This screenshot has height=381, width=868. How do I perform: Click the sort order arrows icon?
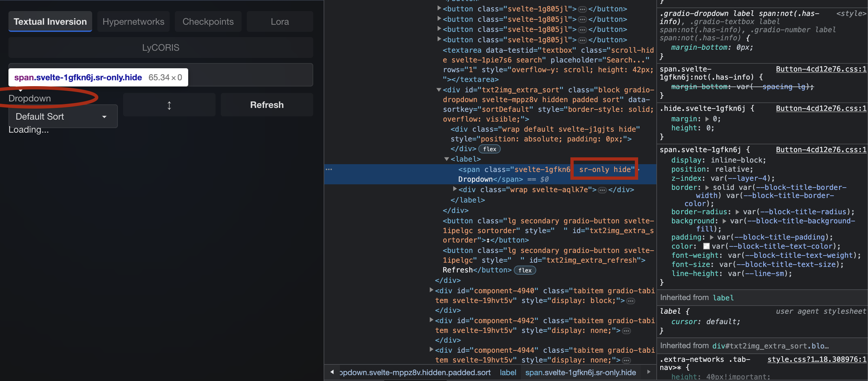pos(169,105)
